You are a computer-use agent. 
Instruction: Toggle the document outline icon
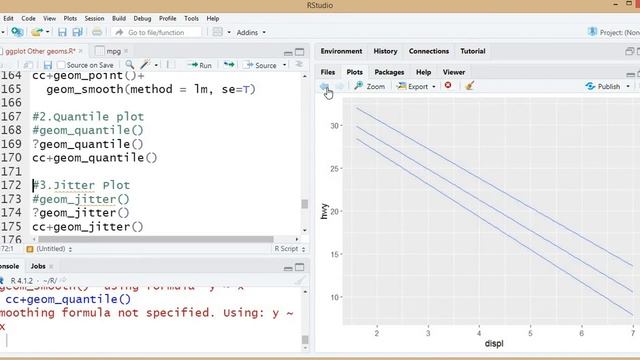pyautogui.click(x=299, y=64)
